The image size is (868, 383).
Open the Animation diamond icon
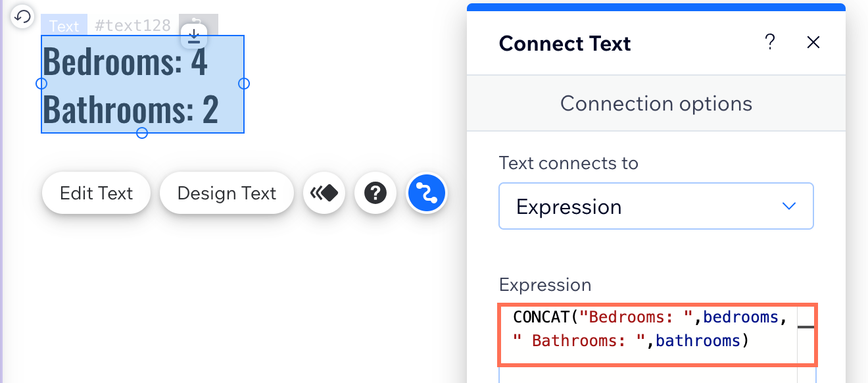click(x=324, y=193)
